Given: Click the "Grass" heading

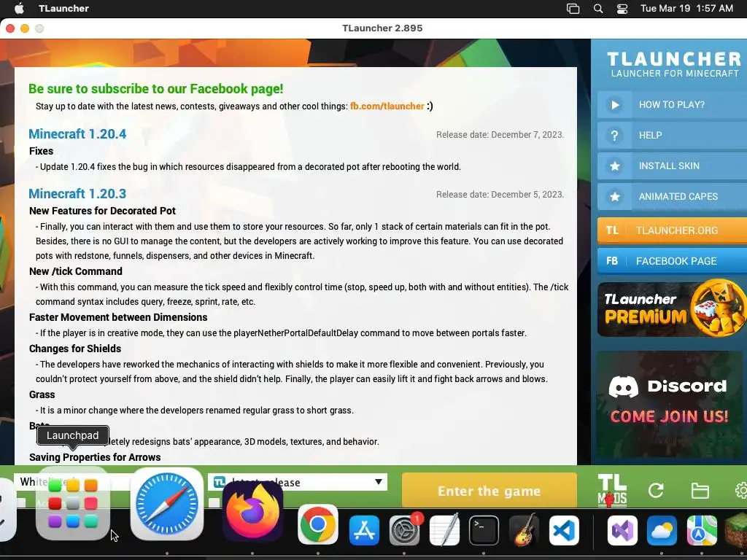Looking at the screenshot, I should [x=42, y=394].
